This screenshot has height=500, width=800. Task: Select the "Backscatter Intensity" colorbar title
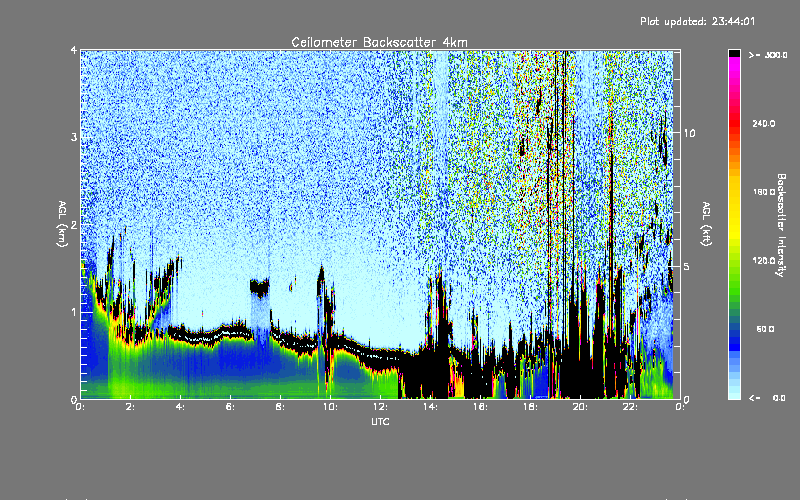(781, 225)
